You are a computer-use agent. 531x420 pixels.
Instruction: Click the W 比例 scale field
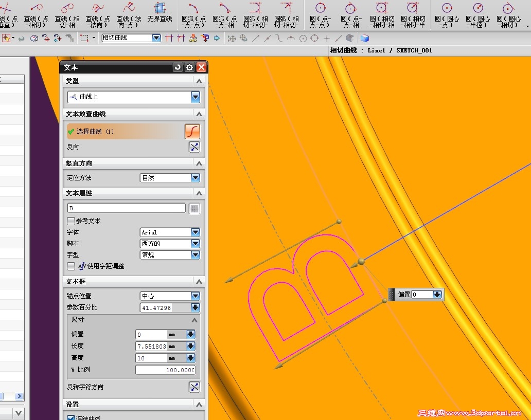coord(165,370)
